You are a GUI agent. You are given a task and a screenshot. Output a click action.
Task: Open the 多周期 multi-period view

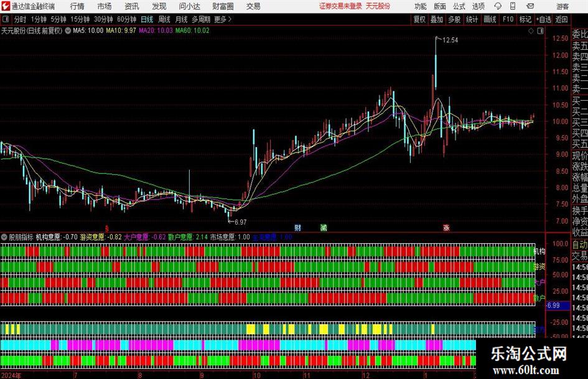pos(201,19)
